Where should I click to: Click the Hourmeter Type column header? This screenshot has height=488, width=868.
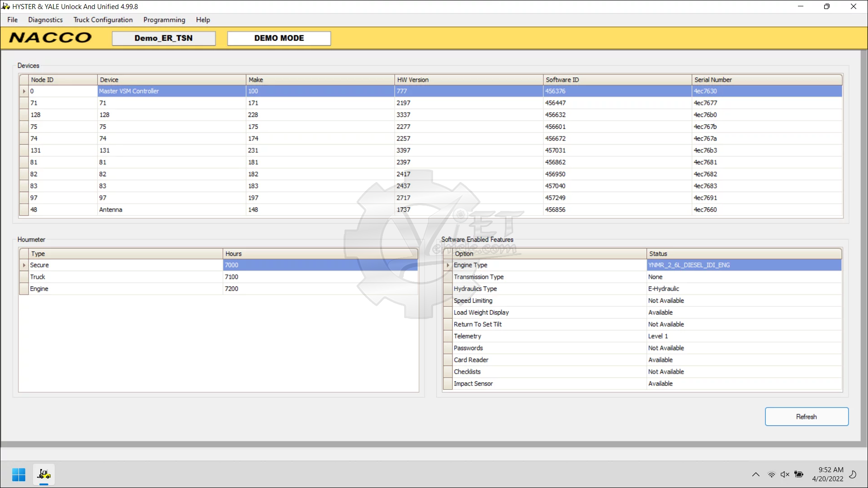coord(126,253)
